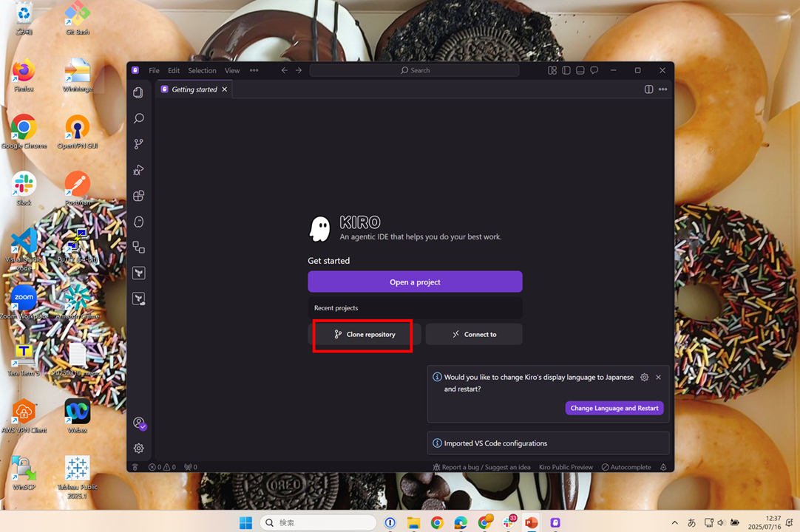Select the WinMerge desktop shortcut
800x532 pixels.
(x=77, y=75)
